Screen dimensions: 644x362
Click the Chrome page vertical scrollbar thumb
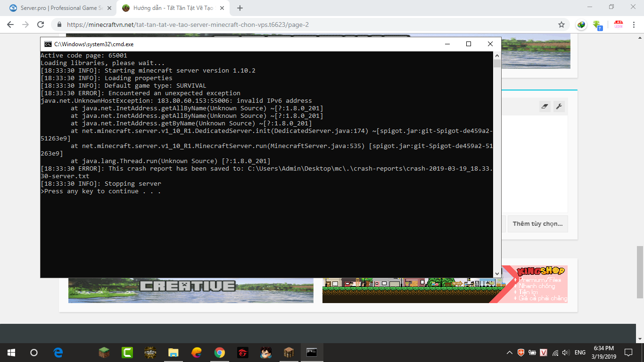tap(640, 272)
